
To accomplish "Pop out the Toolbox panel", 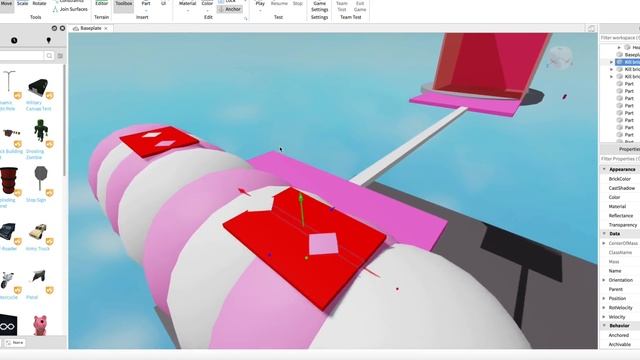I will [x=54, y=28].
